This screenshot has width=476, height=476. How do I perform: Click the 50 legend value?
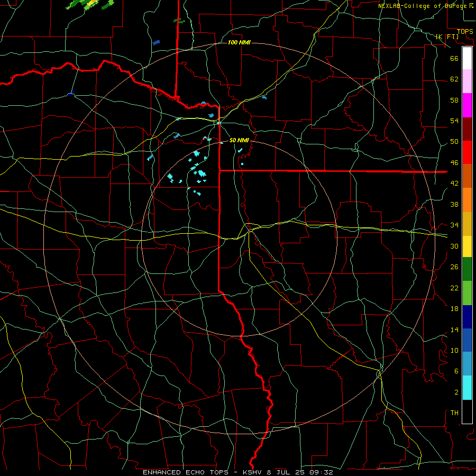[x=454, y=142]
